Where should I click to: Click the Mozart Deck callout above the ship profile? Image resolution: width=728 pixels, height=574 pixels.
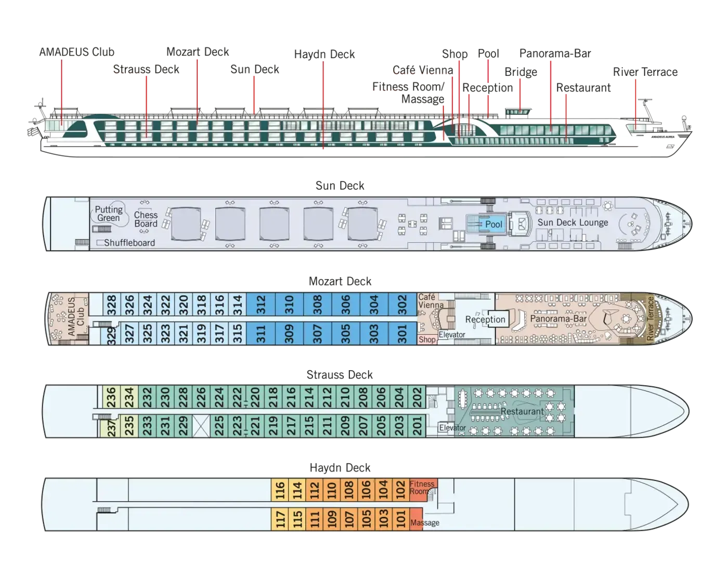tap(198, 52)
